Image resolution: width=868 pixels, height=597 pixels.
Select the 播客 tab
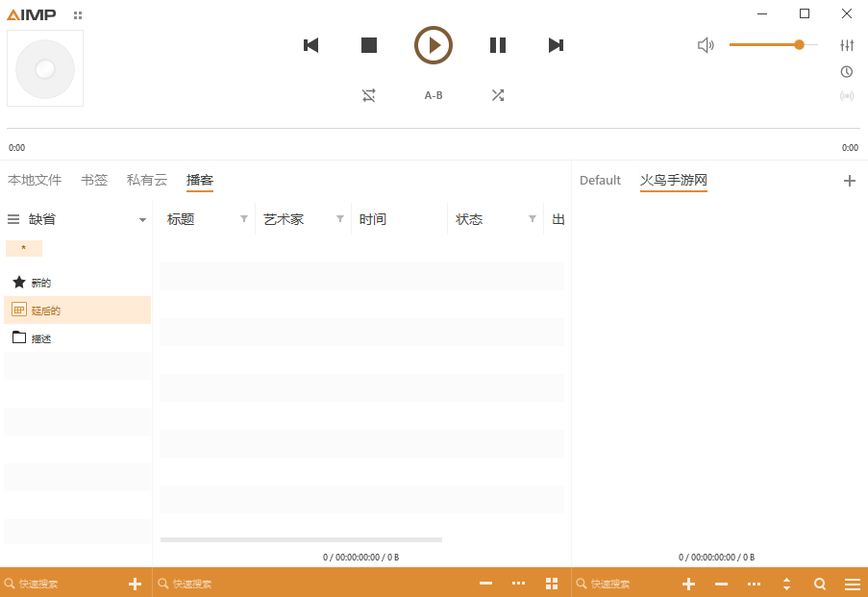tap(200, 180)
